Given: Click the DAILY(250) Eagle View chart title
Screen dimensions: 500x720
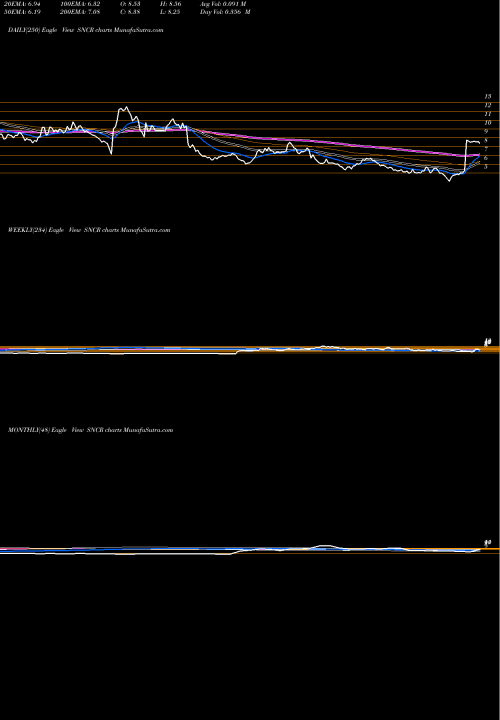Looking at the screenshot, I should [x=86, y=30].
